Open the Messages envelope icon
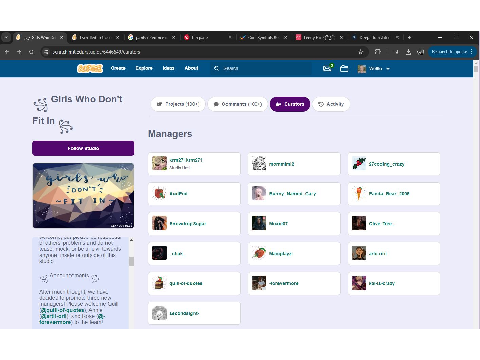 point(327,68)
